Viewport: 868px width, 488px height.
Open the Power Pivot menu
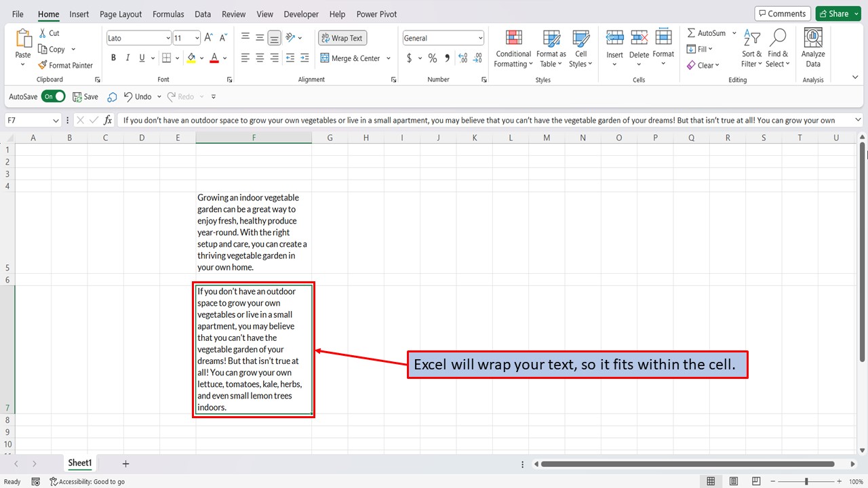(x=376, y=14)
